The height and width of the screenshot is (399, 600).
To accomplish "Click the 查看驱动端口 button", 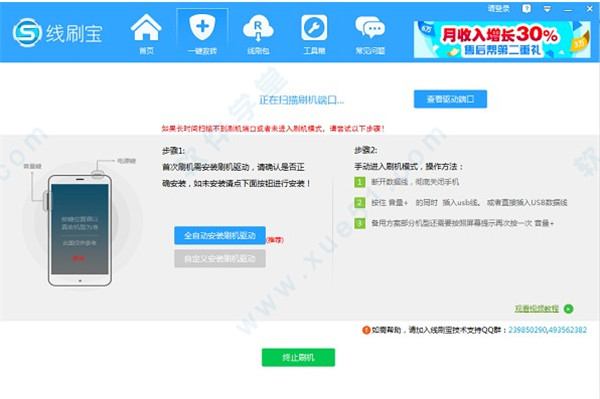I will (450, 99).
